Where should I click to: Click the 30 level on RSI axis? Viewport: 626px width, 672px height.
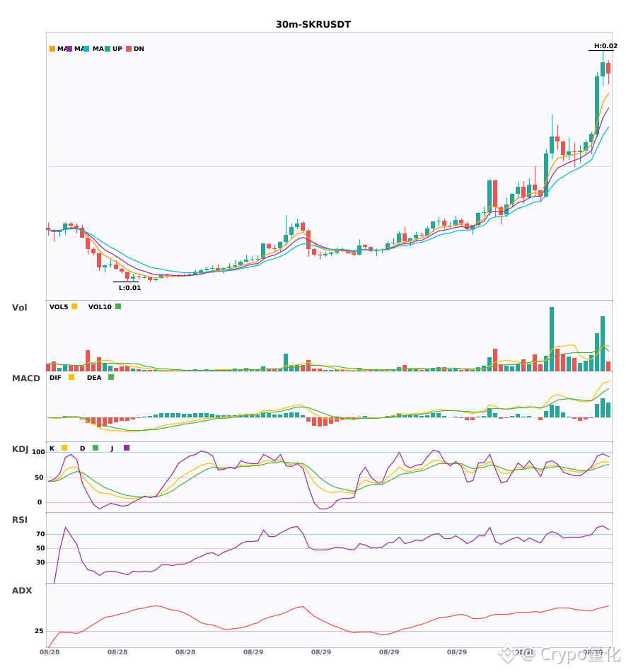40,562
